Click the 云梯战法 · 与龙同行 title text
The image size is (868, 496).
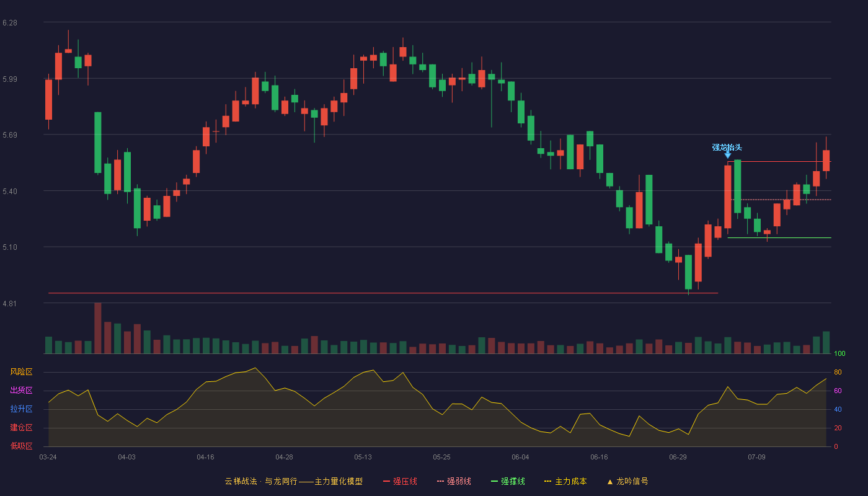point(261,481)
